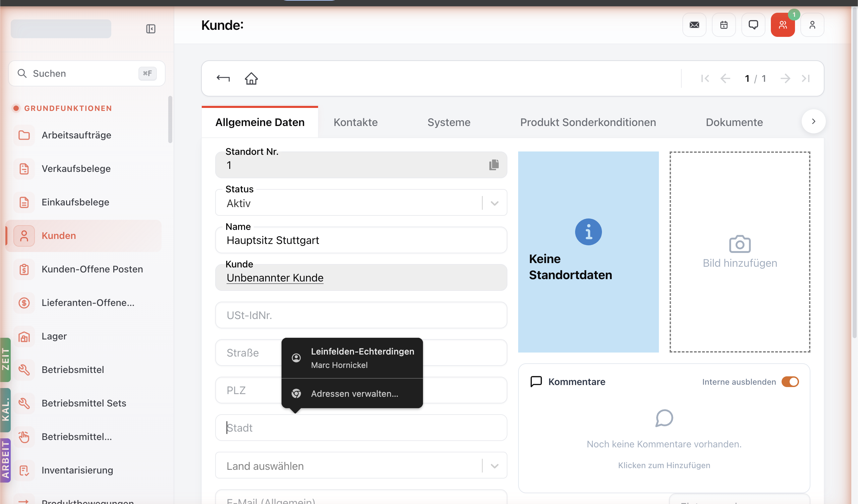Switch to the Systeme tab
Image resolution: width=858 pixels, height=504 pixels.
click(449, 122)
